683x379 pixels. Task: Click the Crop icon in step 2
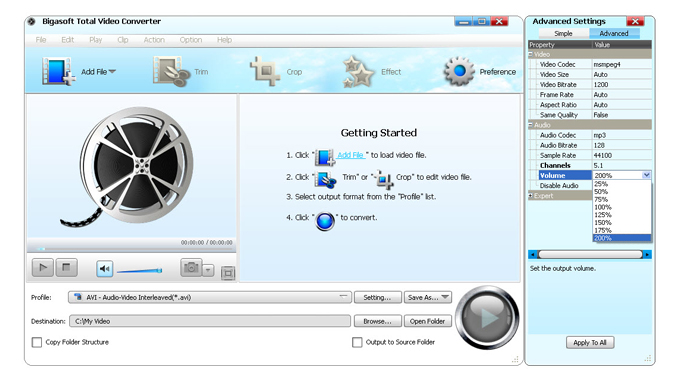tap(384, 179)
